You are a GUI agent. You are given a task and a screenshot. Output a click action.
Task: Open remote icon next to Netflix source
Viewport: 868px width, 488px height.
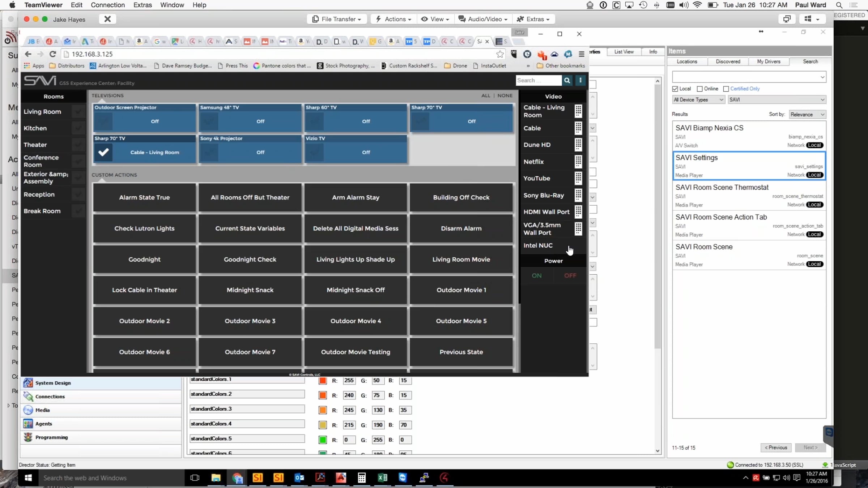(x=578, y=162)
